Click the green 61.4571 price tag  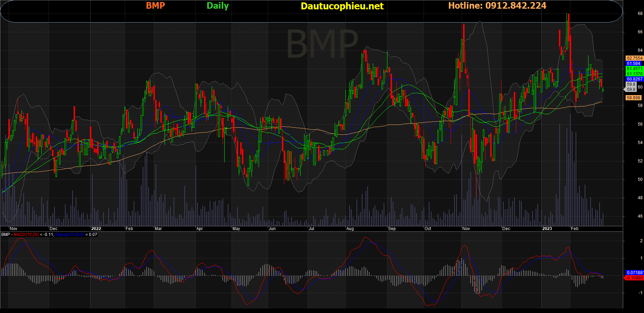pos(635,69)
